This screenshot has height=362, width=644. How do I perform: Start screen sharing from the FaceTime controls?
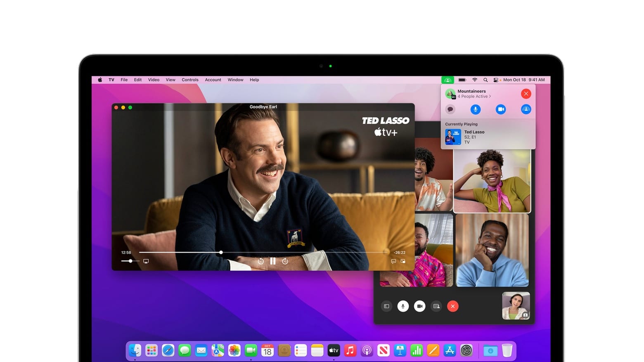[436, 306]
